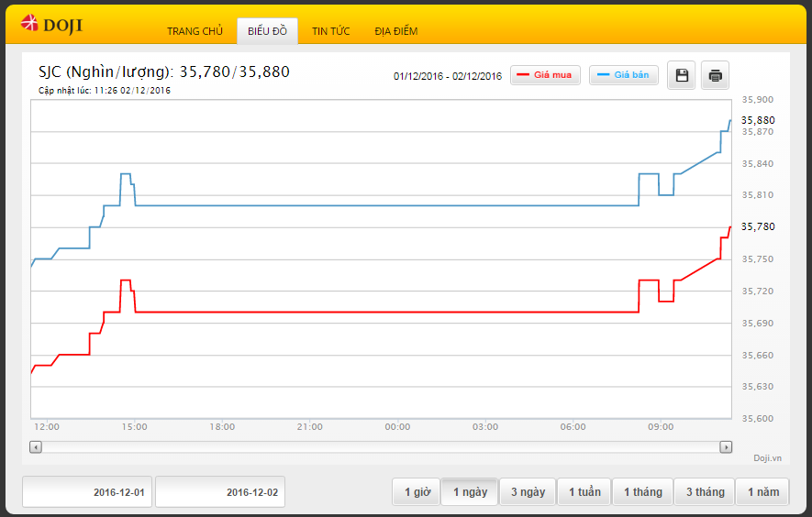Click the right scrollbar arrow
Viewport: 812px width, 517px height.
[726, 446]
